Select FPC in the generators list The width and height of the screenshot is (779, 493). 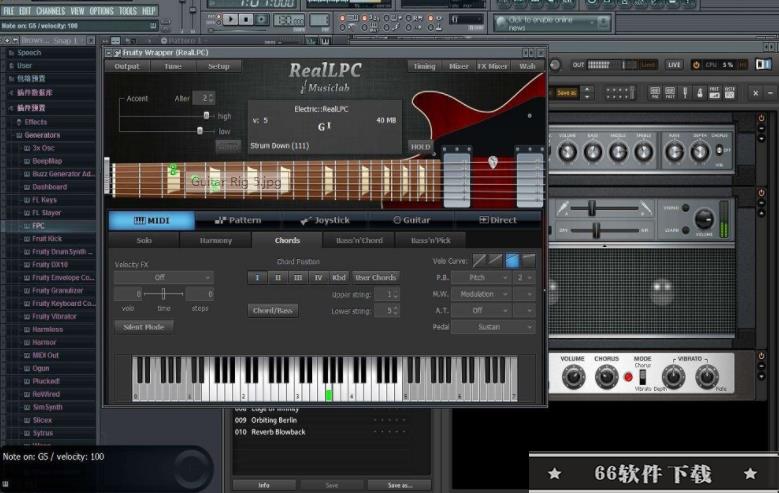tap(38, 226)
